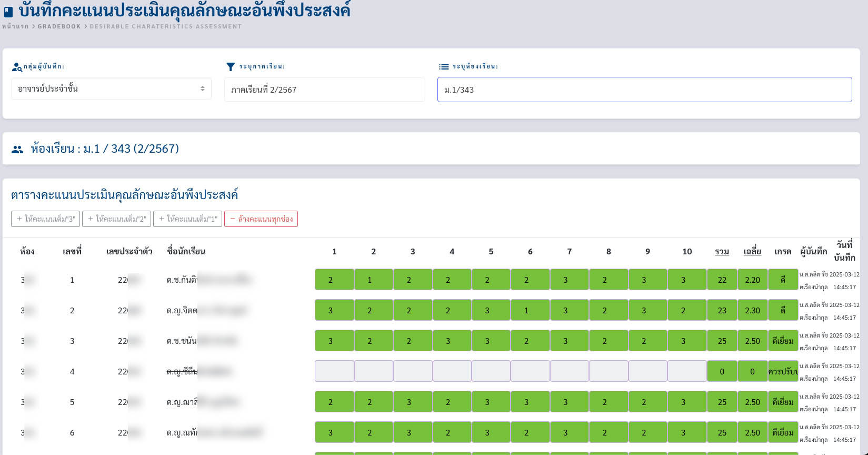Click the item 2 score cell for student 1
Image resolution: width=868 pixels, height=455 pixels.
[x=373, y=280]
